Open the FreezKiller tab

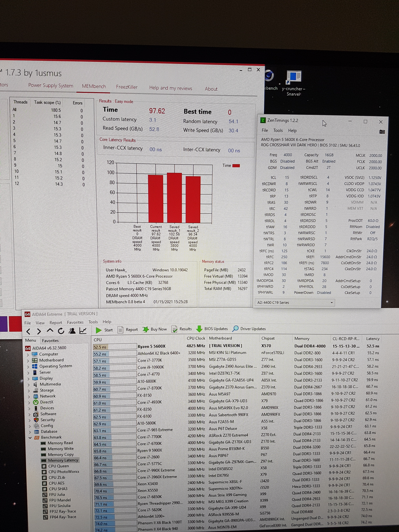tap(127, 87)
